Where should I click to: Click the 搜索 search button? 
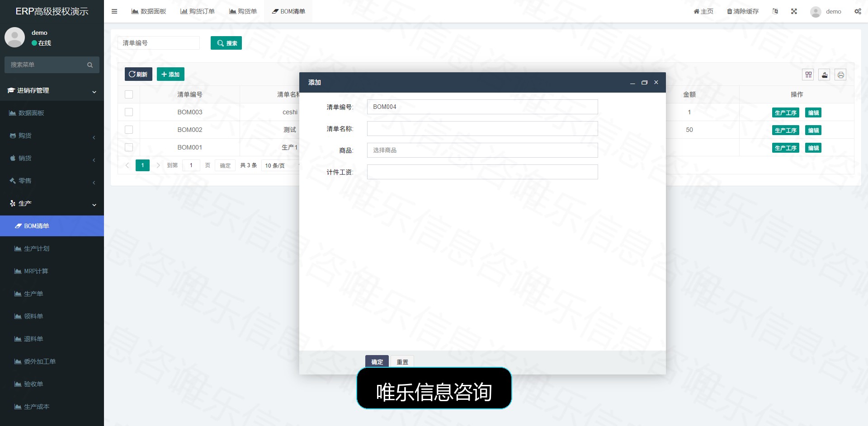[x=226, y=43]
